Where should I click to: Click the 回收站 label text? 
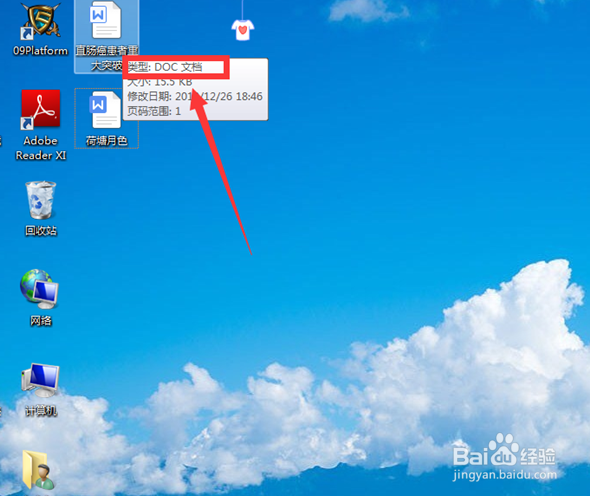41,231
